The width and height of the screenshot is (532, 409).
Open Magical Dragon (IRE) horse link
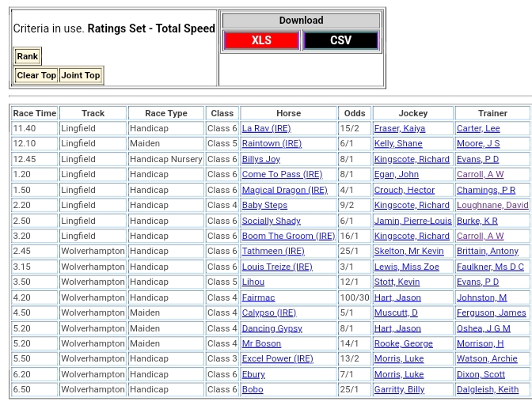[x=284, y=190]
